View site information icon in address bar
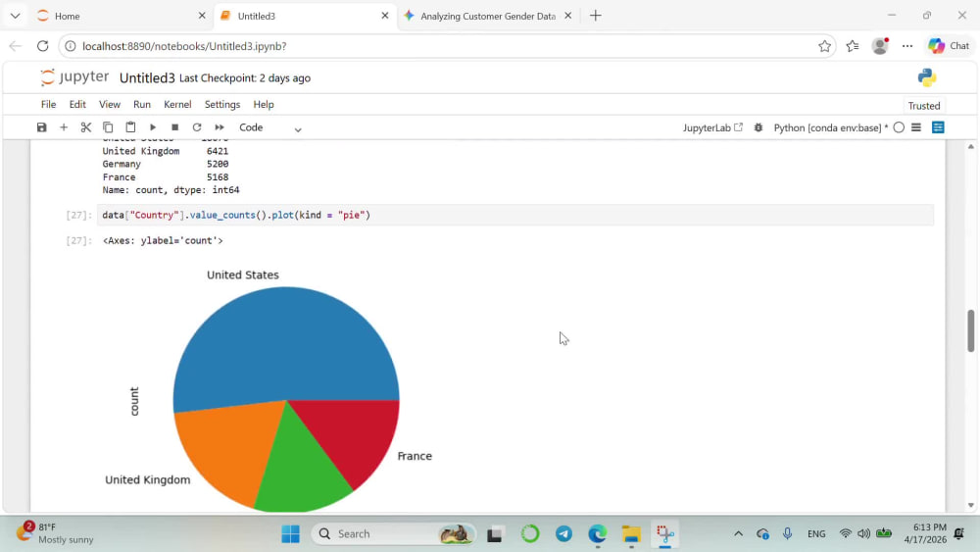Image resolution: width=980 pixels, height=552 pixels. (71, 46)
